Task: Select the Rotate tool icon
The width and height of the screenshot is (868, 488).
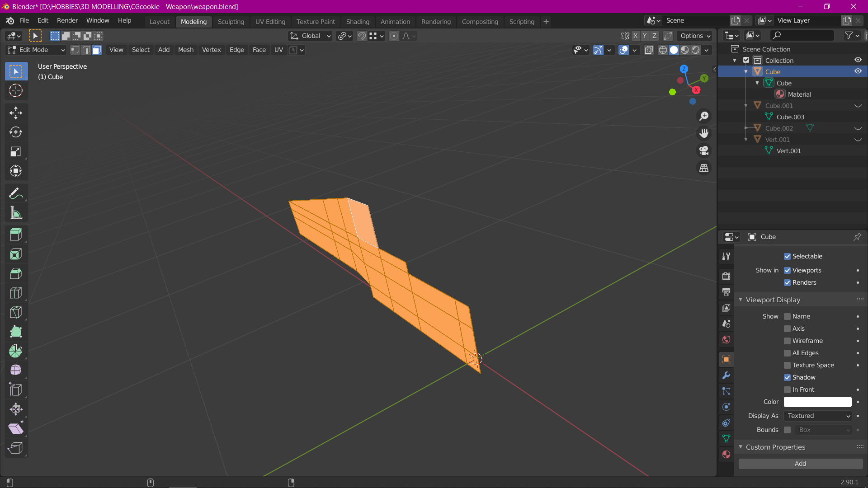Action: 15,131
